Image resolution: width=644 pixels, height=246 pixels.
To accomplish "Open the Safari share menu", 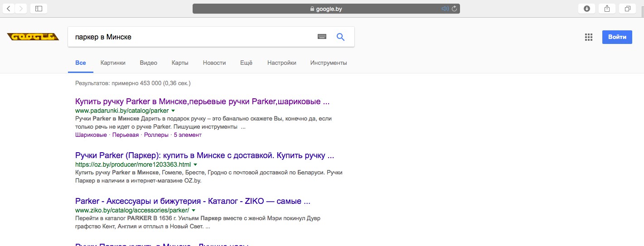I will coord(607,9).
